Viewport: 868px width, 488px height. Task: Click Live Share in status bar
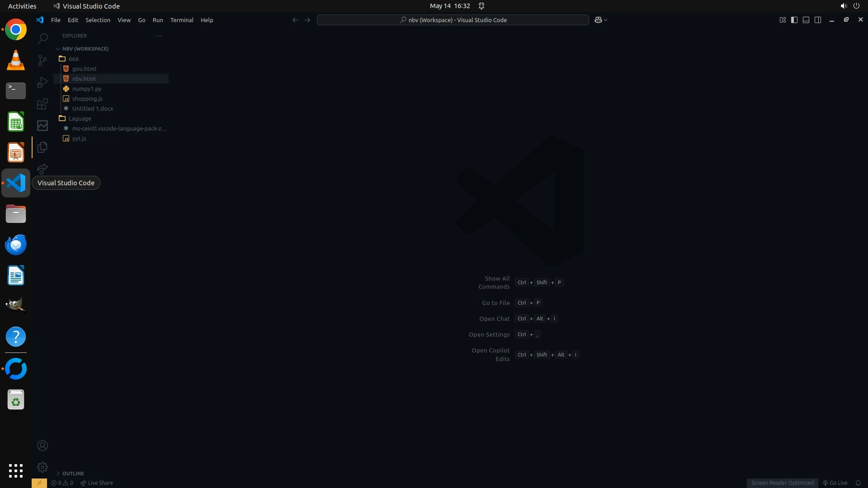(97, 483)
